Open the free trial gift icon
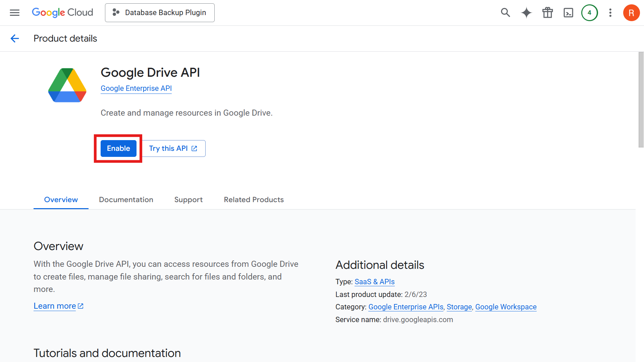The width and height of the screenshot is (644, 362). 547,13
